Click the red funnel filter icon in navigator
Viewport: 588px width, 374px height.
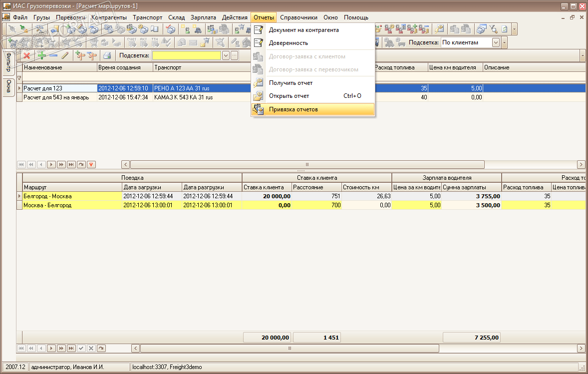pos(91,164)
